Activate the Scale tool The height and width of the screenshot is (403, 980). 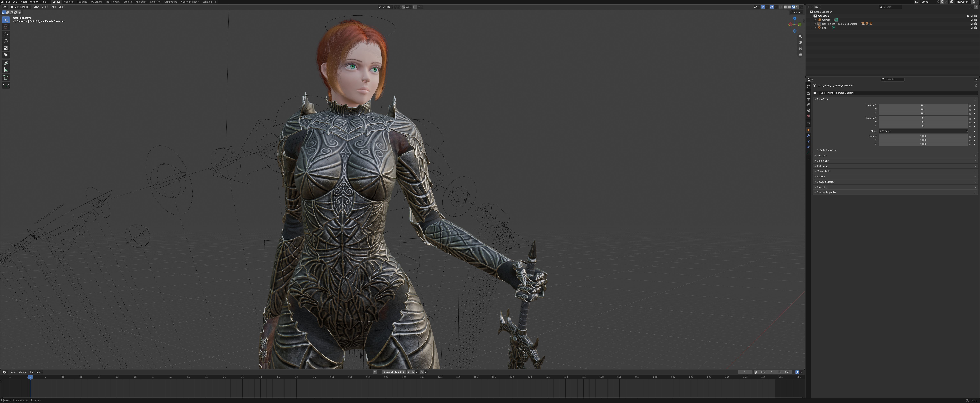pos(6,48)
